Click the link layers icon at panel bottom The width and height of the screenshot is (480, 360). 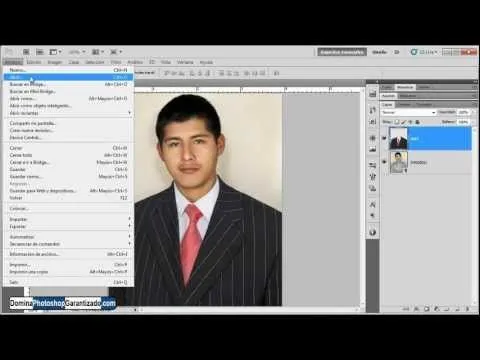pos(406,309)
